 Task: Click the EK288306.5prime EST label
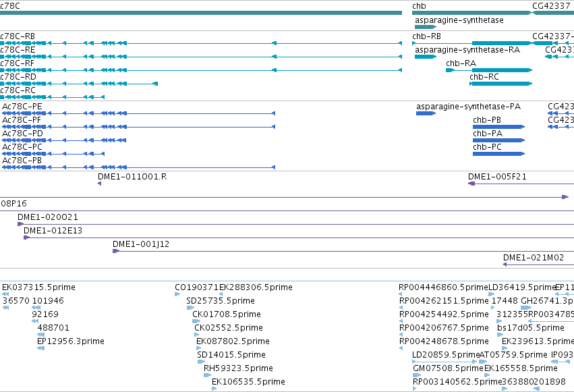click(x=256, y=287)
